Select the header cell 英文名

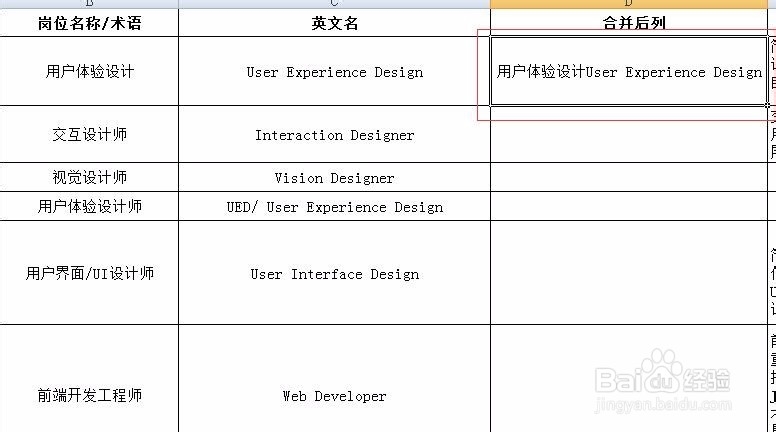tap(335, 23)
